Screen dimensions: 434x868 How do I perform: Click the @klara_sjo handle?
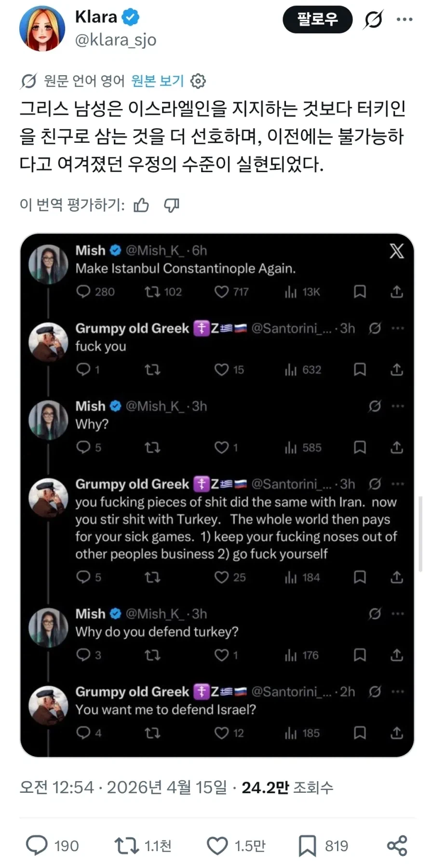pyautogui.click(x=116, y=40)
